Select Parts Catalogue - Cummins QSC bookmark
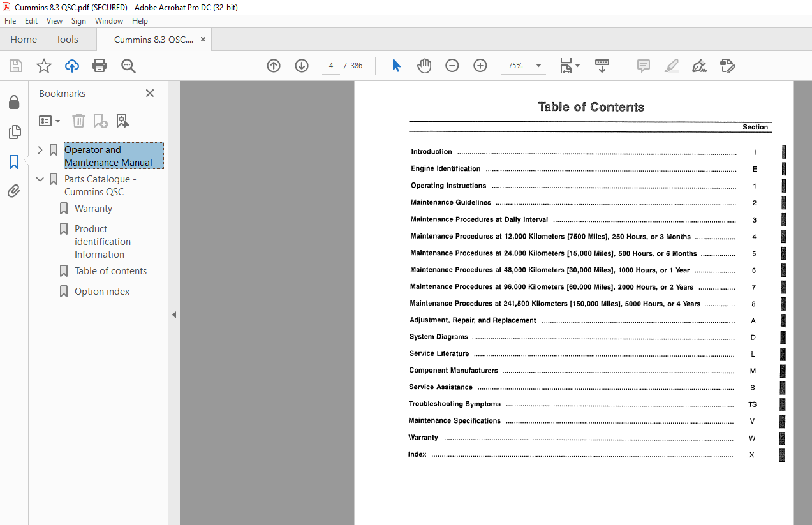This screenshot has height=525, width=812. (100, 185)
